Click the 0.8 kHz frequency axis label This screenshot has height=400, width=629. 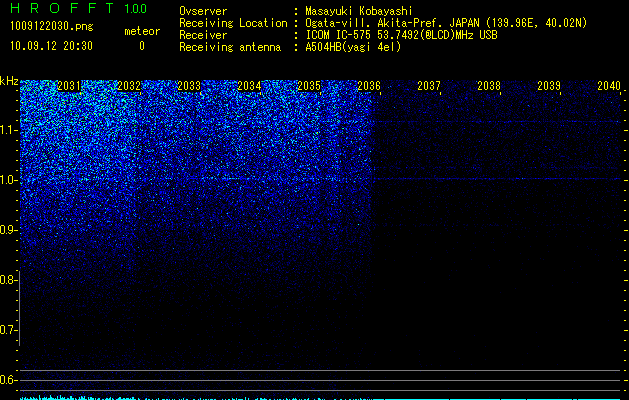click(x=7, y=280)
